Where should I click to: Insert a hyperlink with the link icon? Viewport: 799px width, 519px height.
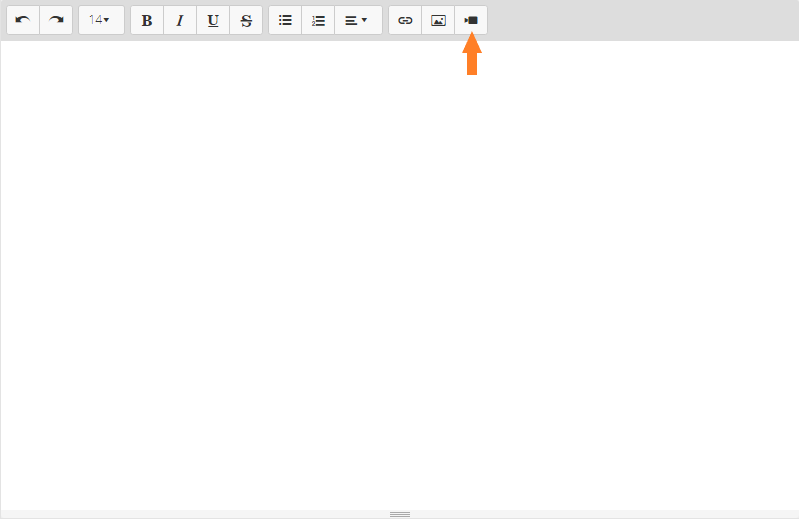405,20
